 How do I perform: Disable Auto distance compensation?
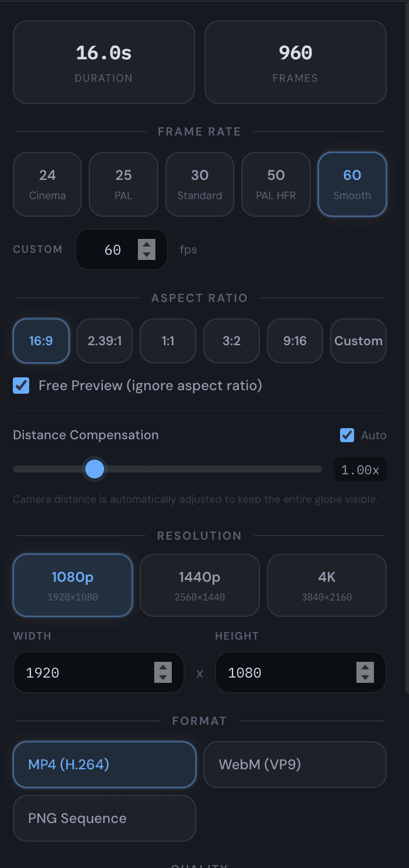(347, 435)
